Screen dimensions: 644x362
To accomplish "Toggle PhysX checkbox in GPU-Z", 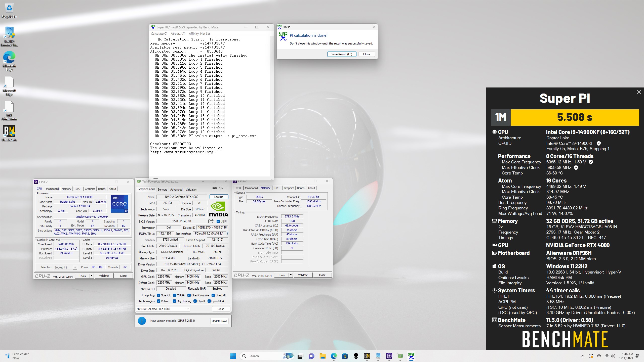I will point(195,301).
